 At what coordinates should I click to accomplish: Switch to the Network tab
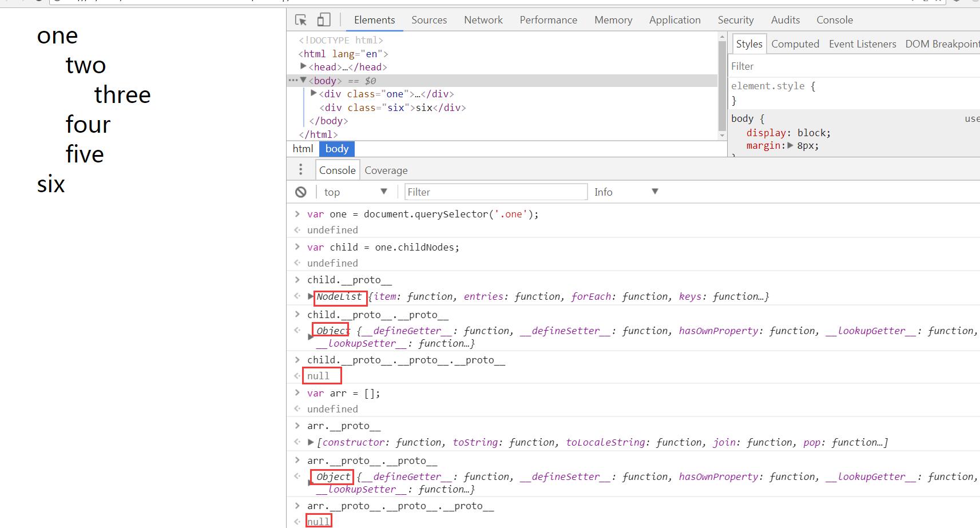483,20
